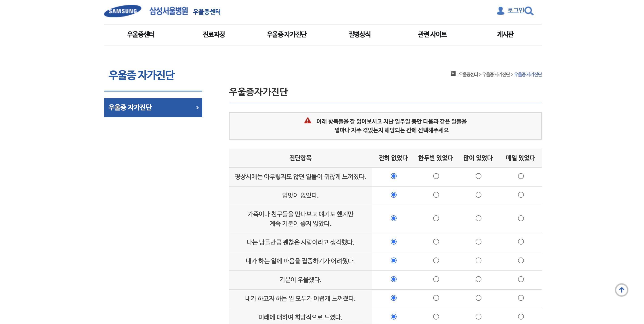Select 한두번 있었다 for 기분이 우울했다
The image size is (644, 324).
(436, 279)
